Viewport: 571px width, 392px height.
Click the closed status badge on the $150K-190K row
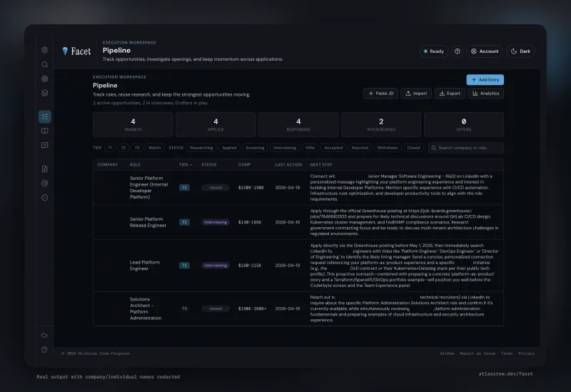pyautogui.click(x=216, y=188)
